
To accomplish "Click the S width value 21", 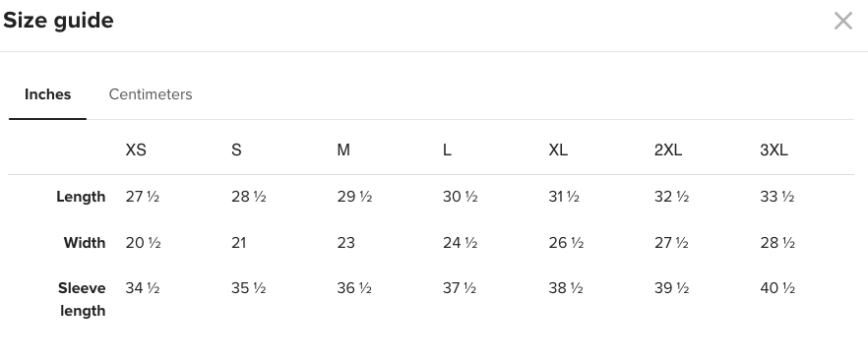I will pos(238,243).
